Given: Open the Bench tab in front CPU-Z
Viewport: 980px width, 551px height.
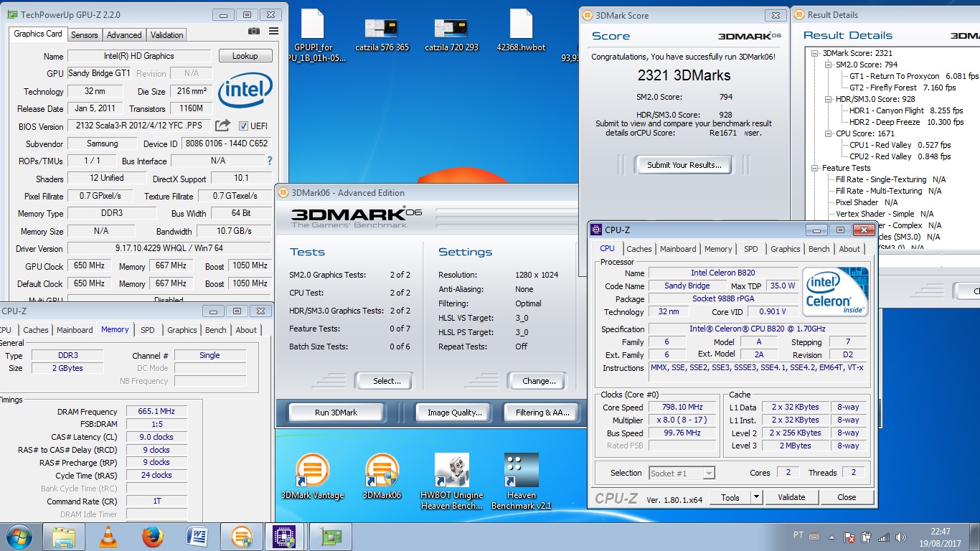Looking at the screenshot, I should click(819, 249).
